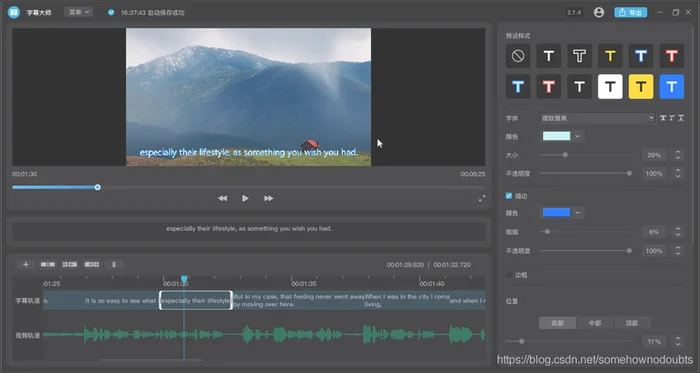Set position to 底部 bottom
This screenshot has height=373, width=700.
[x=558, y=323]
